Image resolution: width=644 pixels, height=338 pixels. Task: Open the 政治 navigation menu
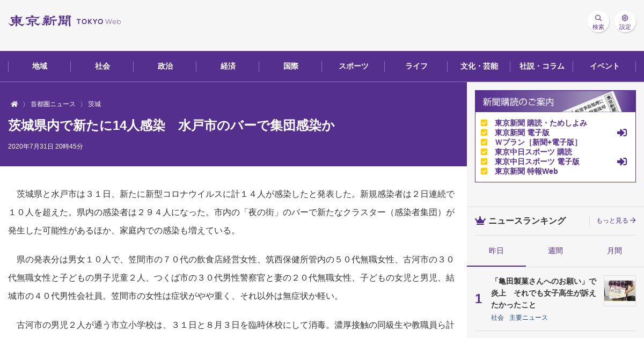165,66
